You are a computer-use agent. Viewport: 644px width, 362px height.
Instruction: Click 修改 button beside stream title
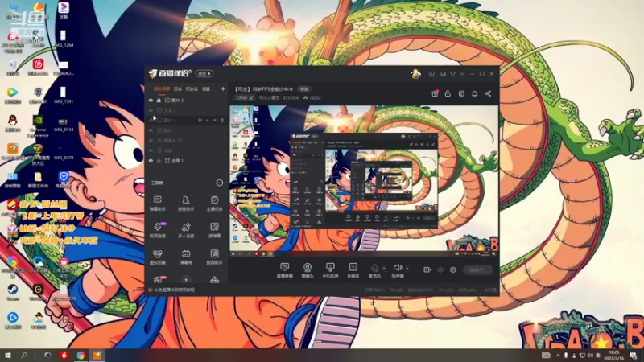coord(304,89)
